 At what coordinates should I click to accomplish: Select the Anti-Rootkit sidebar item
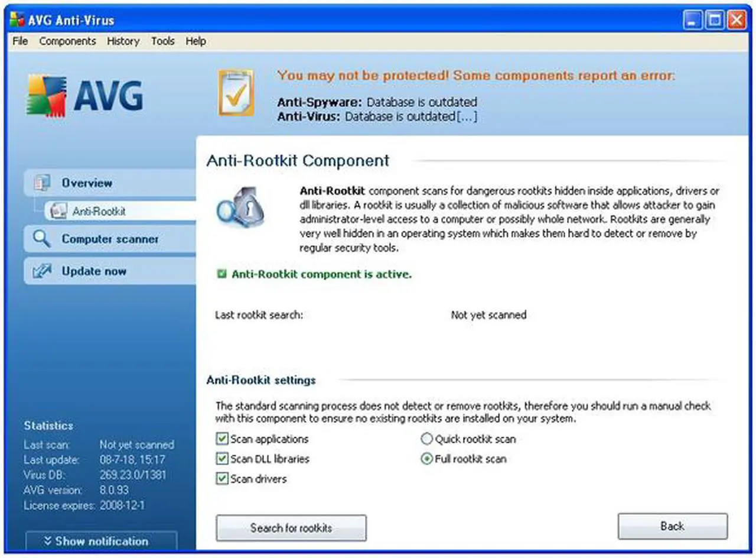(120, 211)
